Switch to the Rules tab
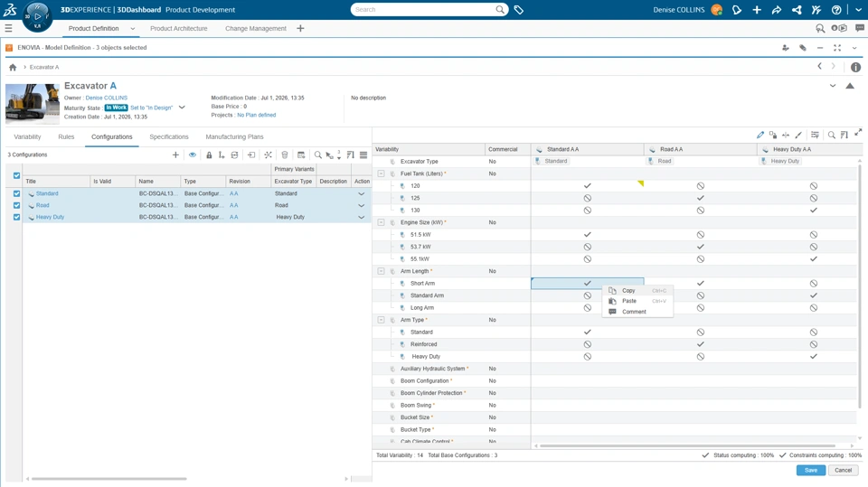The width and height of the screenshot is (868, 487). pos(66,136)
